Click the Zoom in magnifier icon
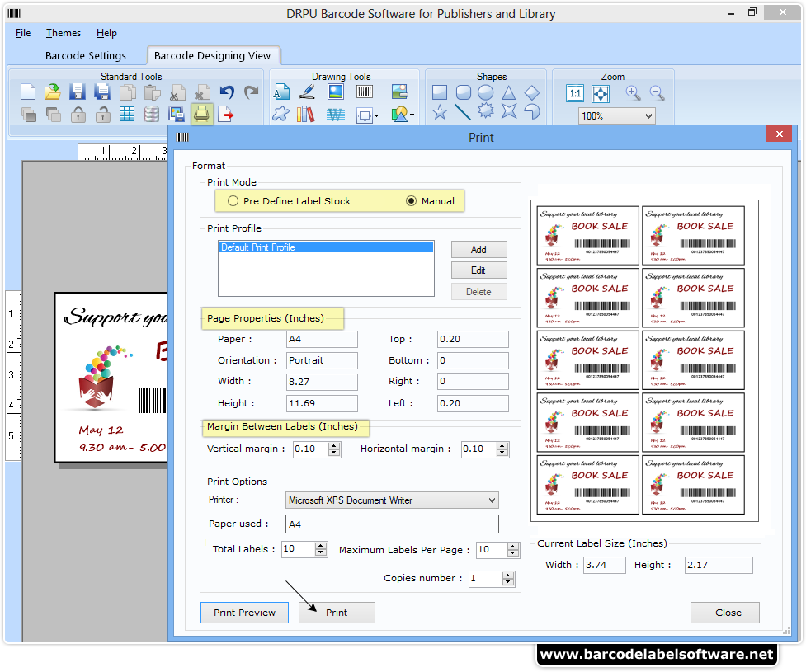The width and height of the screenshot is (806, 672). [633, 93]
